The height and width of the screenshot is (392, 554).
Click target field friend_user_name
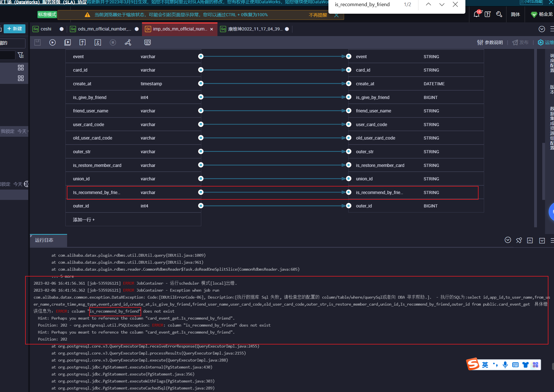(x=373, y=111)
